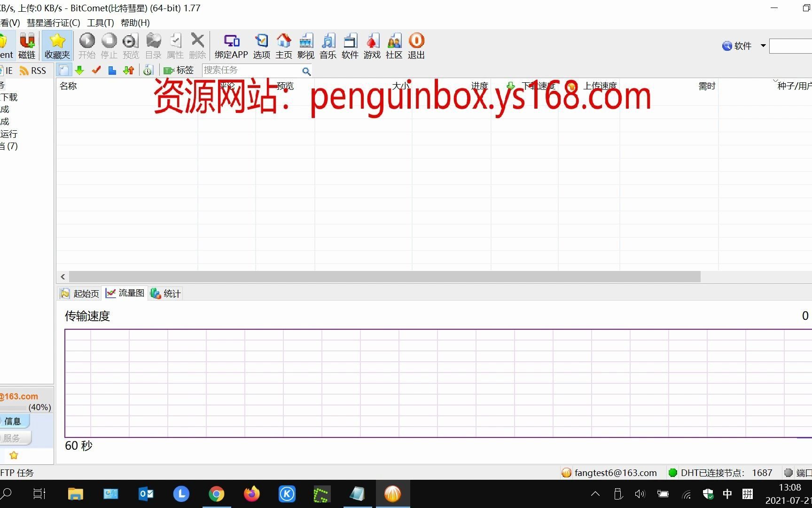Show hidden system tray icons chevron

(595, 494)
